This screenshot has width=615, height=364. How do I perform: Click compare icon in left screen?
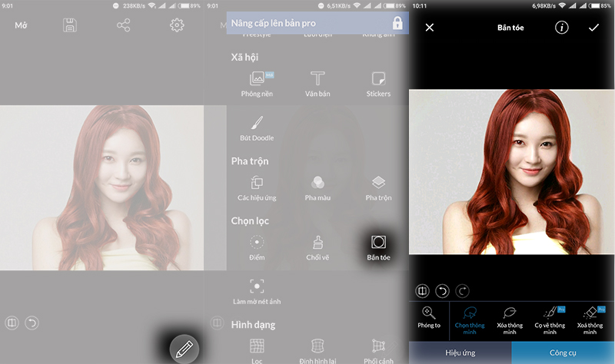click(12, 323)
